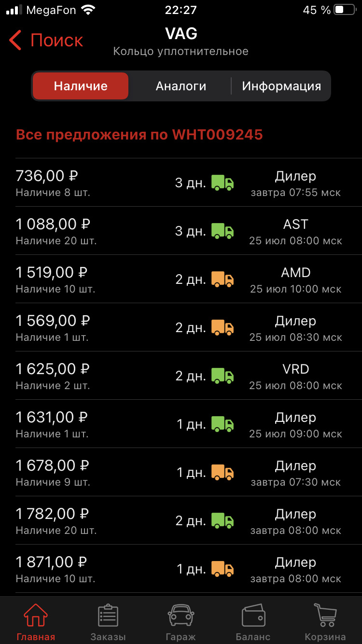The height and width of the screenshot is (644, 362).
Task: Switch to the Аналоги tab
Action: [x=181, y=86]
